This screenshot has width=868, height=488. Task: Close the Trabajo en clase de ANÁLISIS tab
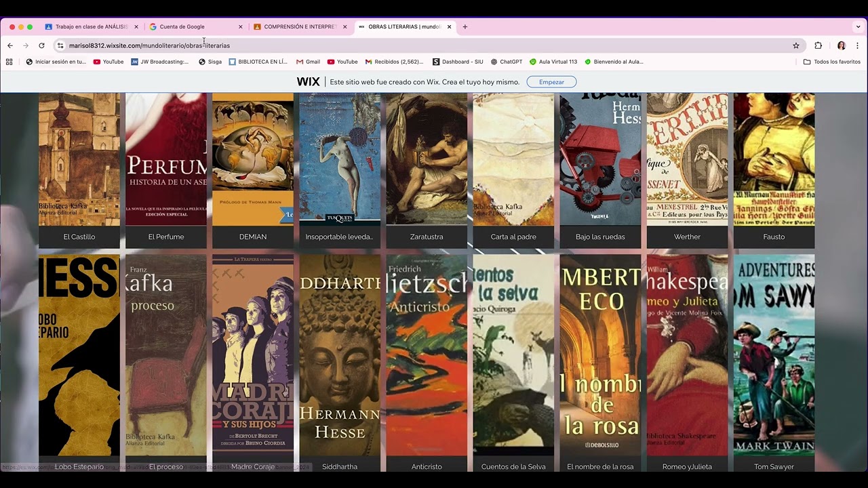136,27
